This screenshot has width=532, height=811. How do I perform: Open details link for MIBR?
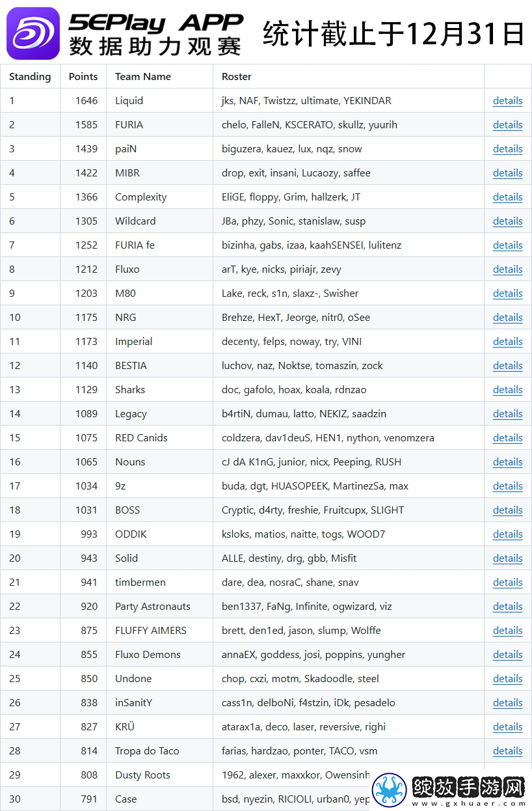pyautogui.click(x=507, y=173)
